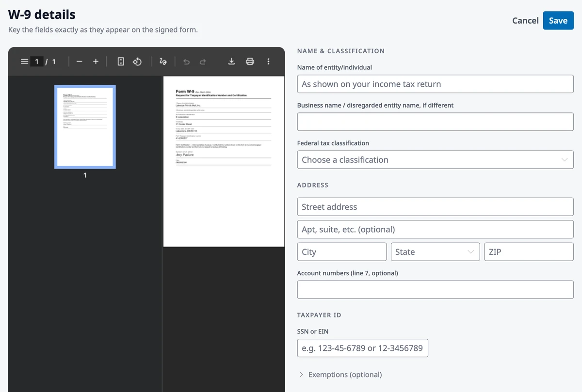Open the State dropdown
The image size is (582, 392).
435,252
